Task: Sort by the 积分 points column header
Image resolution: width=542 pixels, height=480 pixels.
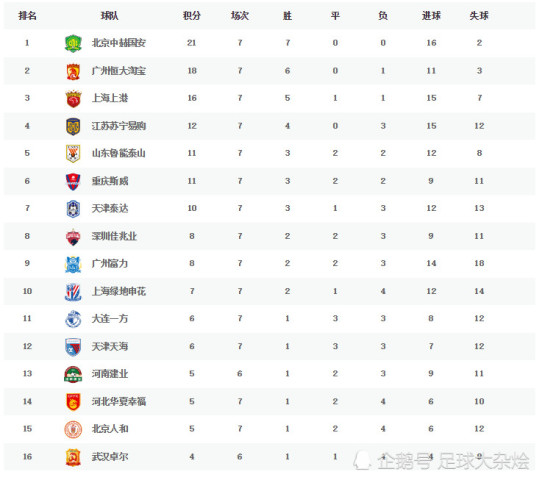Action: click(x=192, y=16)
